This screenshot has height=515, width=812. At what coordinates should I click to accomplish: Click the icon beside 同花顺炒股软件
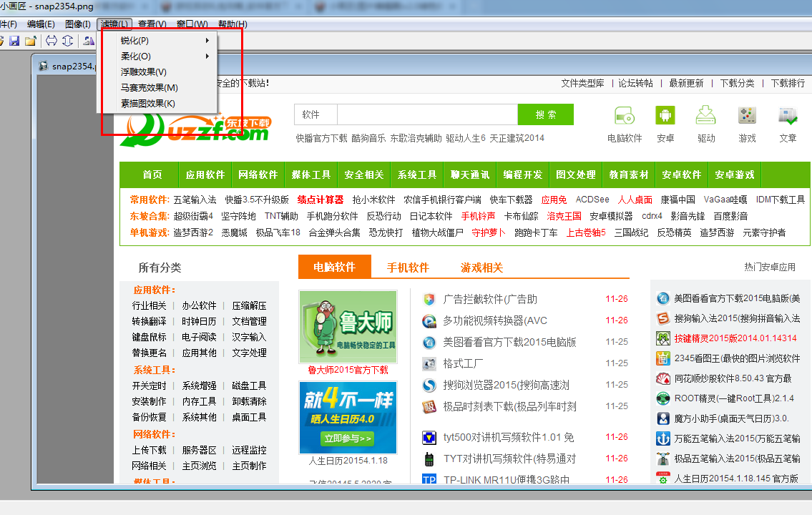[x=663, y=378]
